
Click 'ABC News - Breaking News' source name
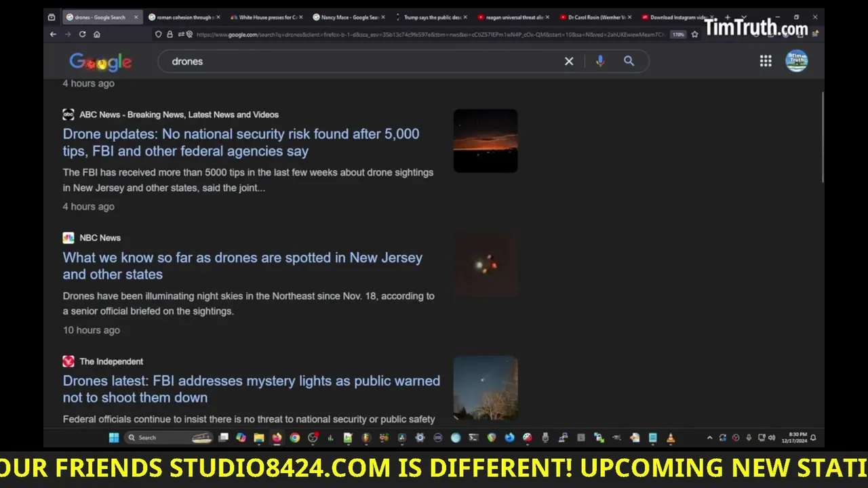179,115
